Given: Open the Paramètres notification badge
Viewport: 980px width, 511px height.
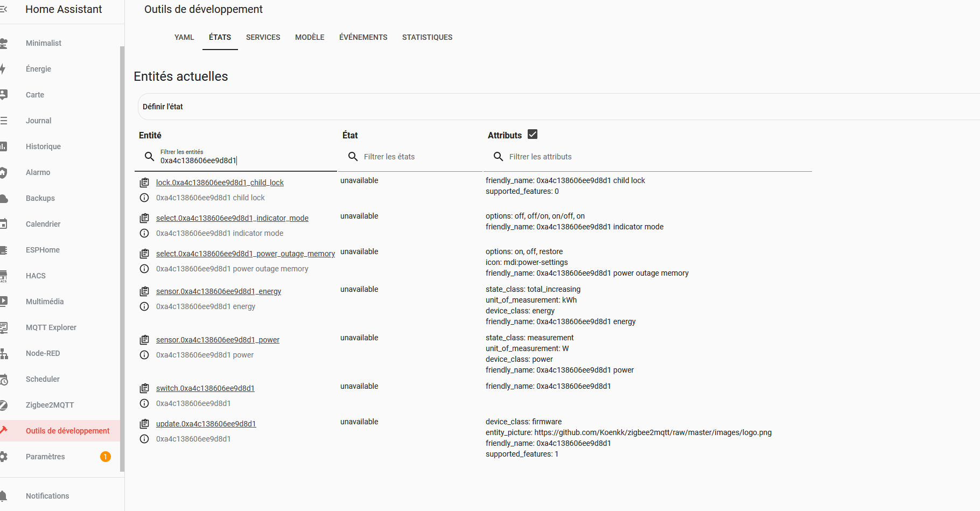Looking at the screenshot, I should 106,457.
